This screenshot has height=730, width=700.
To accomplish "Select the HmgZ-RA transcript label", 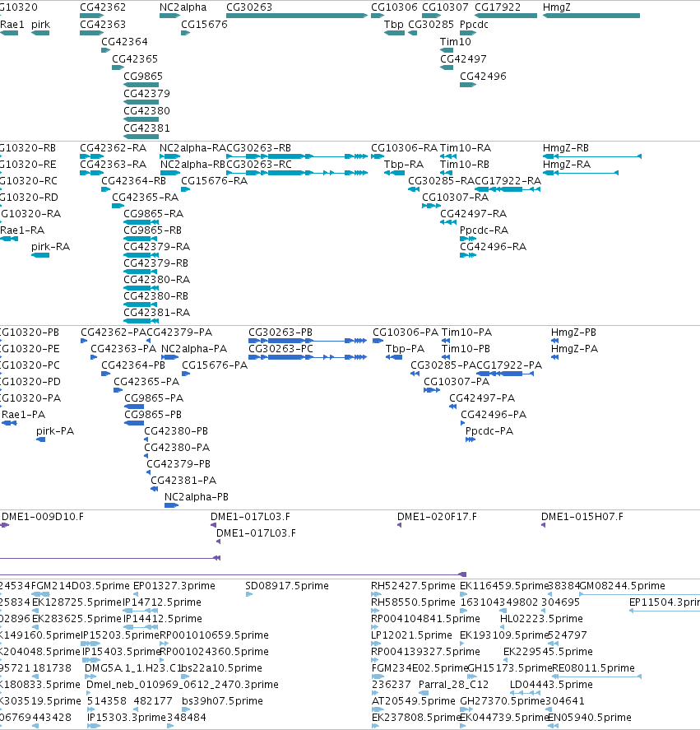I will 567,165.
